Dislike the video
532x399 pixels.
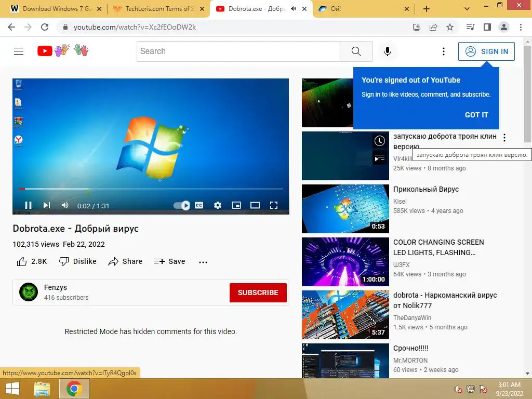[78, 261]
